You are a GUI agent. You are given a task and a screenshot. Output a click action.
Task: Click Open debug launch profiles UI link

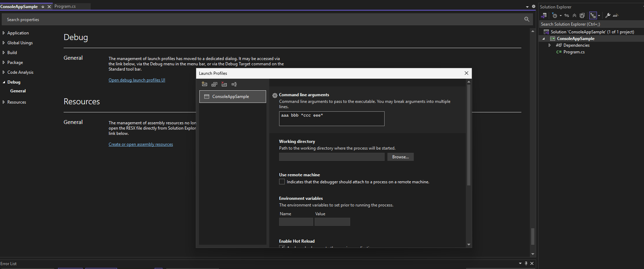point(137,80)
